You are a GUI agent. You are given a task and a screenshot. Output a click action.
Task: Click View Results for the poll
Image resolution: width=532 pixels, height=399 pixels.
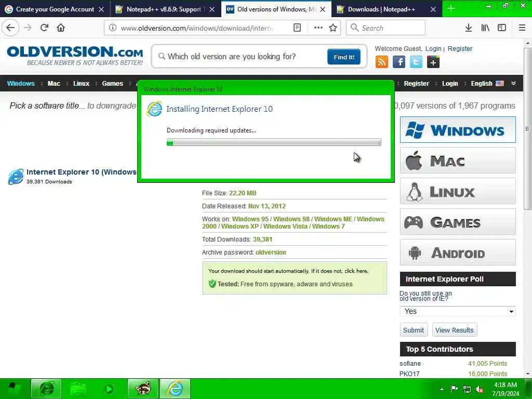click(454, 330)
